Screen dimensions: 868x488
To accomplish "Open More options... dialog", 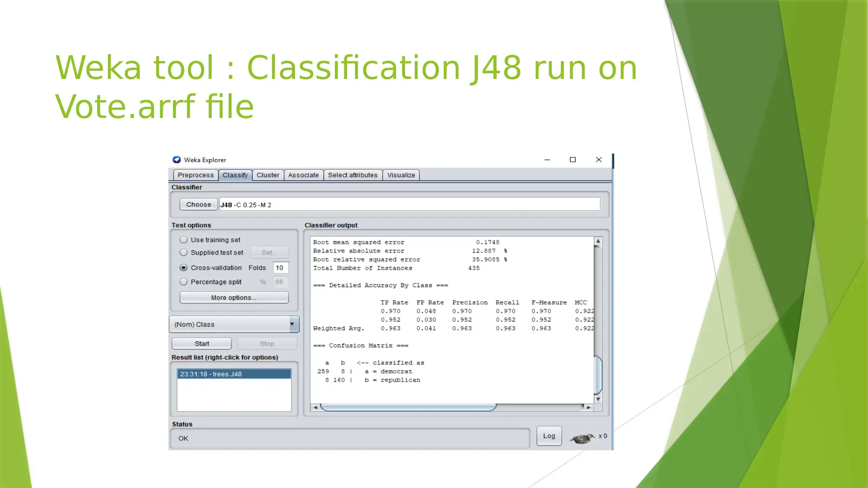I will (234, 298).
